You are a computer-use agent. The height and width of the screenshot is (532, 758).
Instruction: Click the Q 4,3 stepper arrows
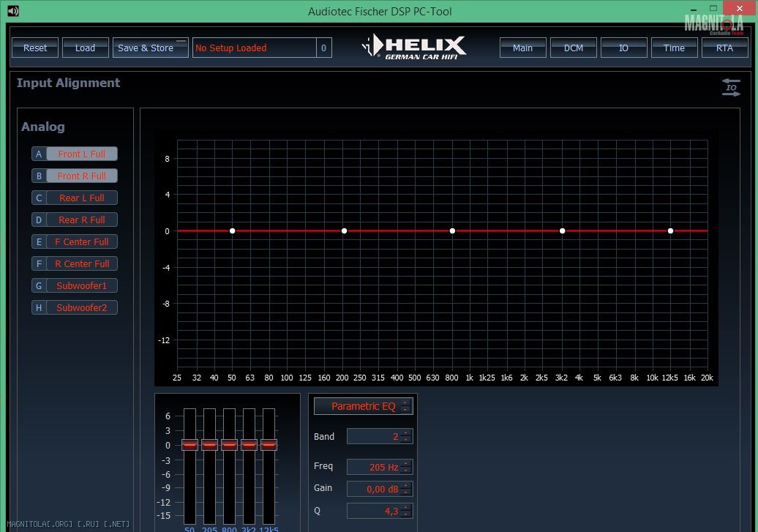click(406, 511)
